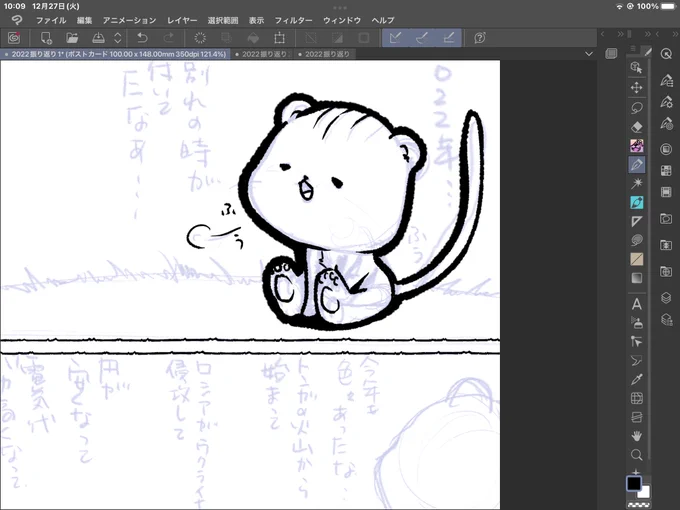Open the Sub Tool palette icon
The height and width of the screenshot is (510, 680).
click(x=666, y=81)
